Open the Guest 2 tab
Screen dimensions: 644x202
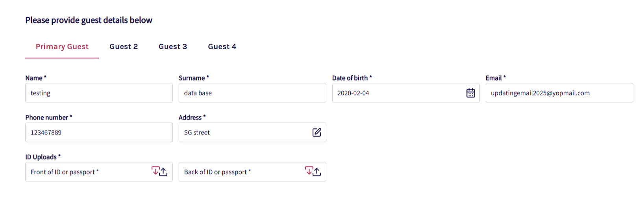[x=124, y=47]
